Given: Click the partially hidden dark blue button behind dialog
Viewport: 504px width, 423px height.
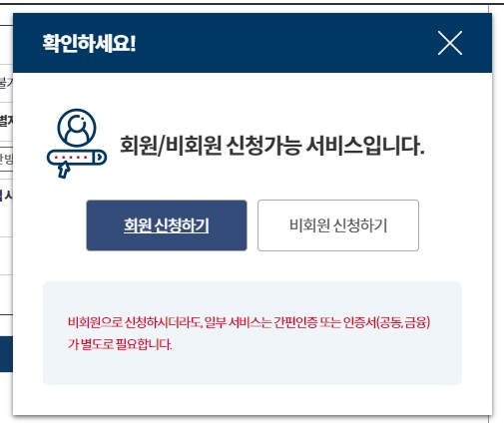Looking at the screenshot, I should pyautogui.click(x=6, y=354).
